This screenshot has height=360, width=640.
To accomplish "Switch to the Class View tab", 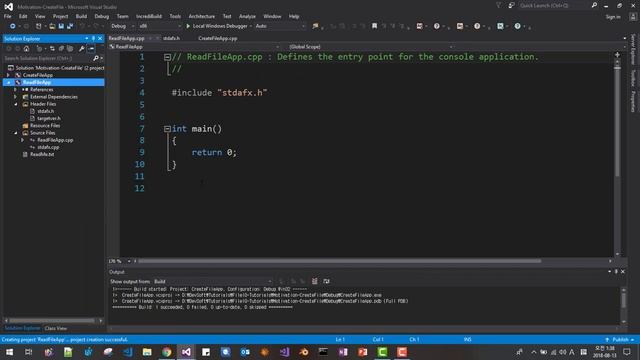I will [56, 328].
